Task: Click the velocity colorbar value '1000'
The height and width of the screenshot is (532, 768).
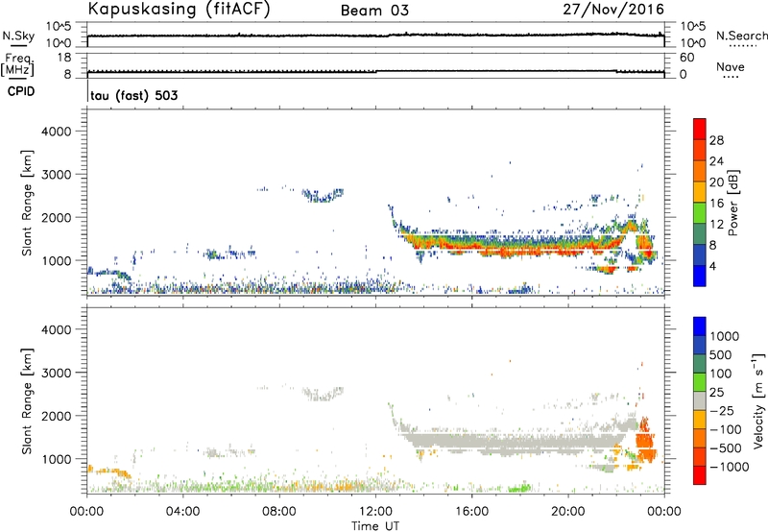Action: point(724,336)
